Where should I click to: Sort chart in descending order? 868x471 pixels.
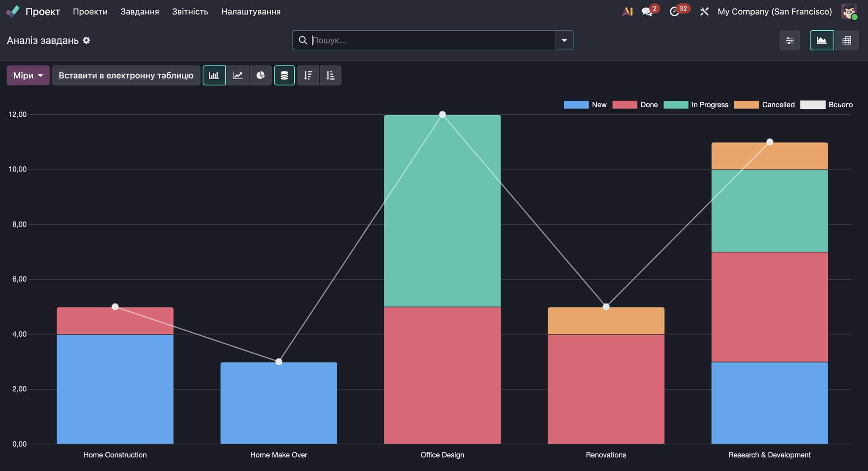(x=308, y=75)
